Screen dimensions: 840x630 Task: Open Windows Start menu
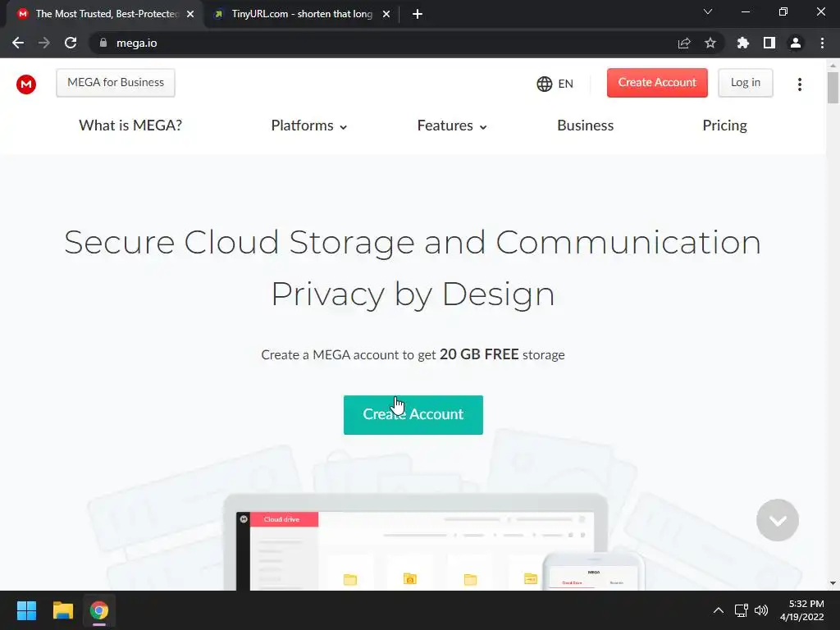coord(26,610)
